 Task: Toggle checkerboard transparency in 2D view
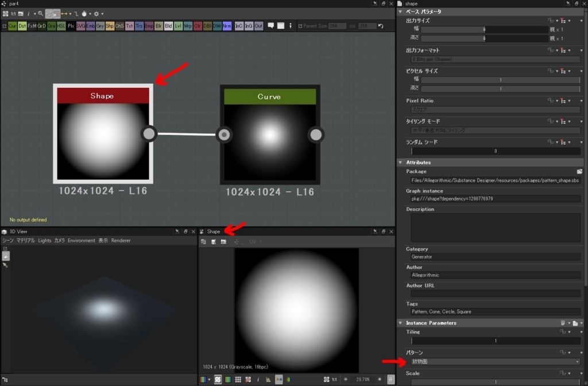[218, 380]
